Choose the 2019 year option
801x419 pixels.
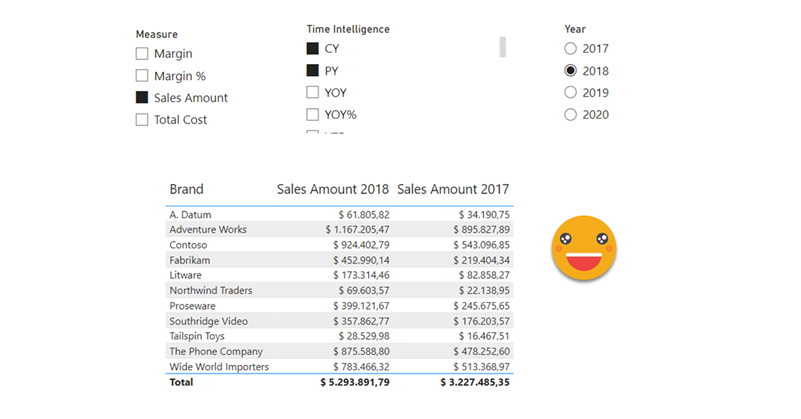(x=571, y=92)
